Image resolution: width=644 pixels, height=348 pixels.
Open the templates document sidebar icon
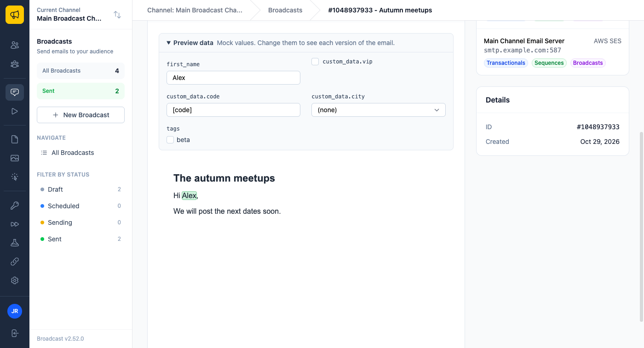(15, 139)
